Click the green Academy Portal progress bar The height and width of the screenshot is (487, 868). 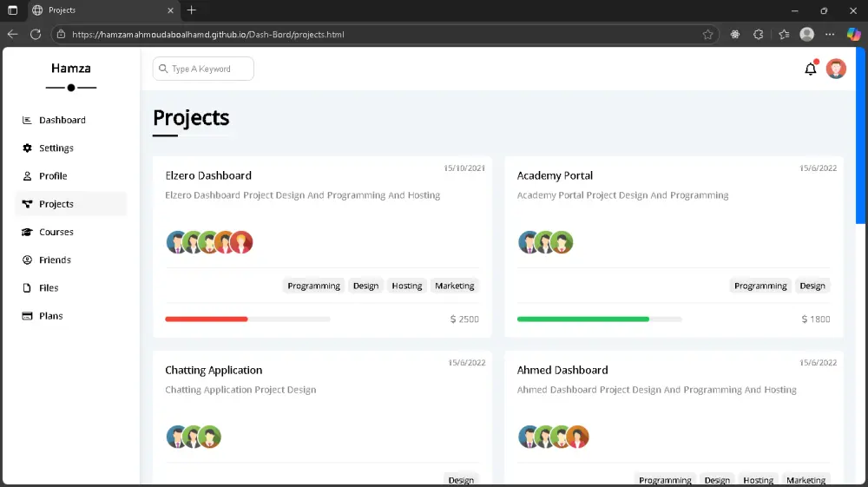[583, 319]
